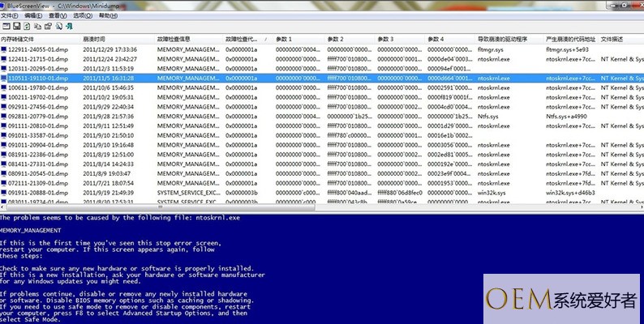644x324 pixels.
Task: Copy selected items using toolbar icon
Action: click(37, 26)
